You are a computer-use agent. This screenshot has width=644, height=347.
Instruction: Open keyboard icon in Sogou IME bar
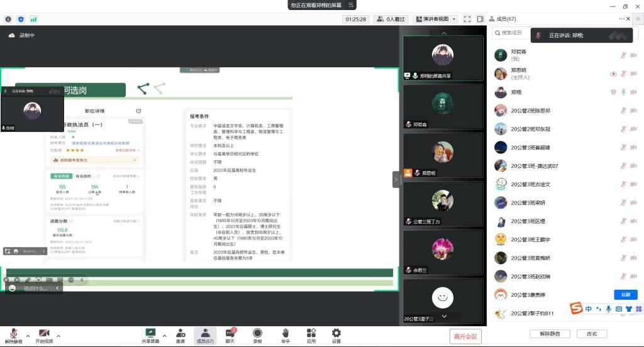click(619, 309)
